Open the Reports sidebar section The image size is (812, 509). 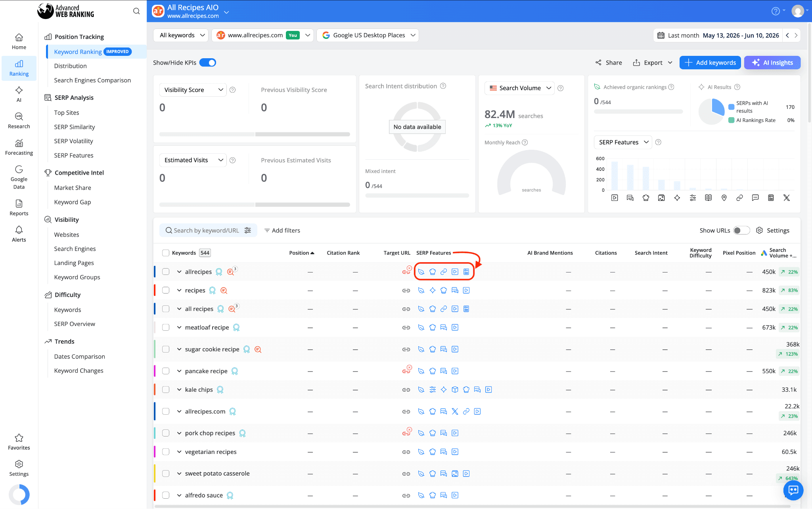coord(19,208)
